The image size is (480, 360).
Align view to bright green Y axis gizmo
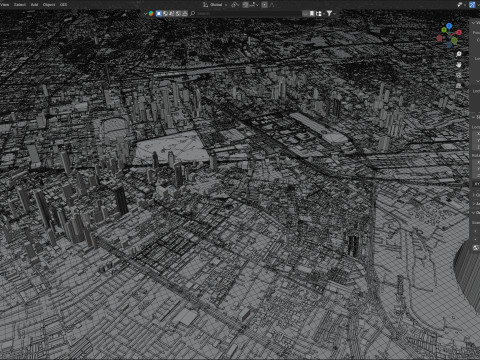pos(444,30)
